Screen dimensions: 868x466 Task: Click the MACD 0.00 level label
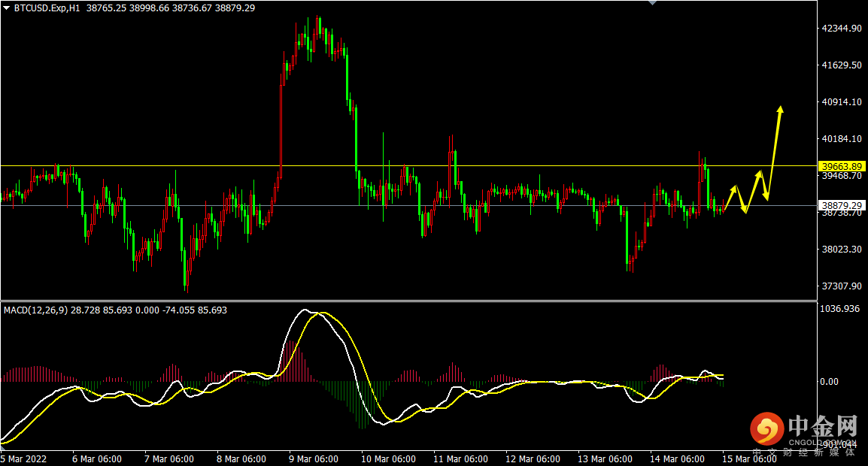pyautogui.click(x=829, y=382)
